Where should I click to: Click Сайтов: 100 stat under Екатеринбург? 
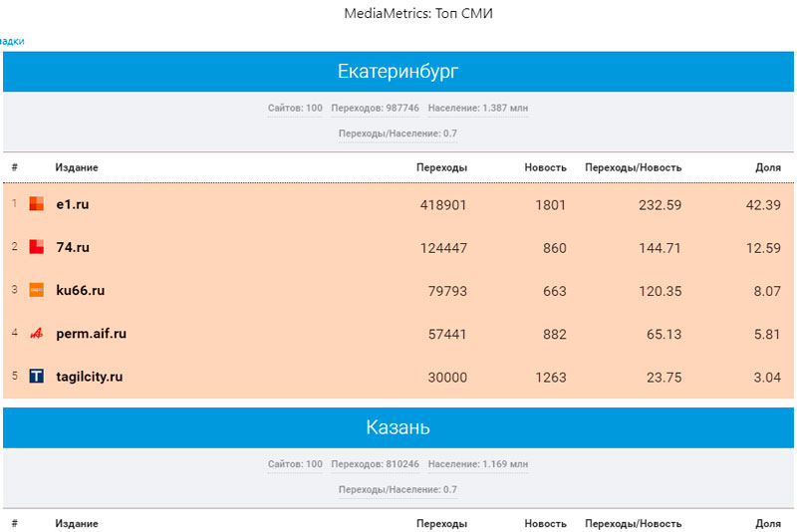295,108
